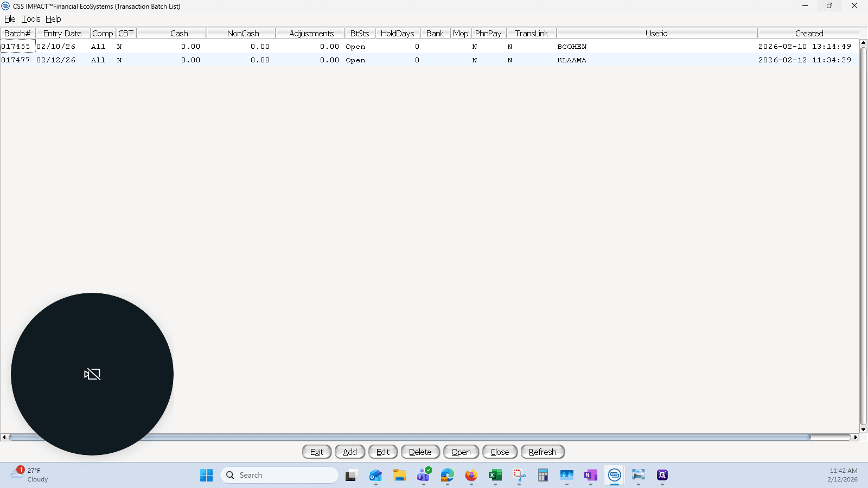Click the Open batch button

click(x=461, y=452)
